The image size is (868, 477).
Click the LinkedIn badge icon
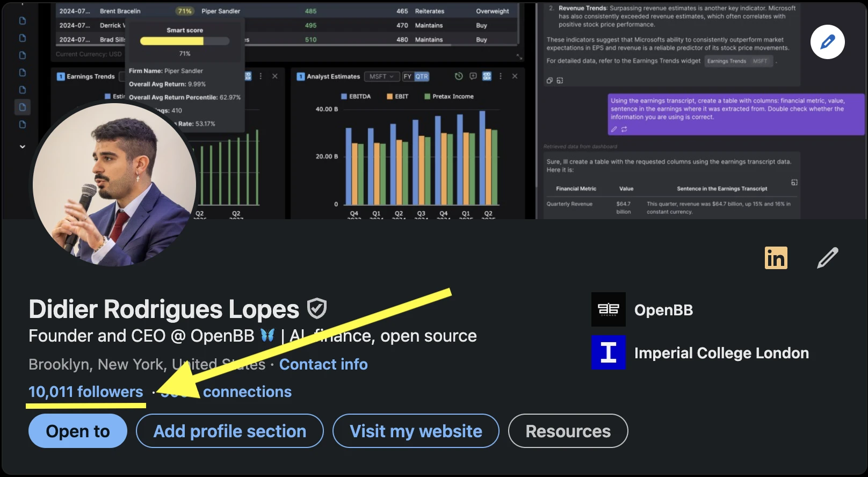pyautogui.click(x=776, y=258)
